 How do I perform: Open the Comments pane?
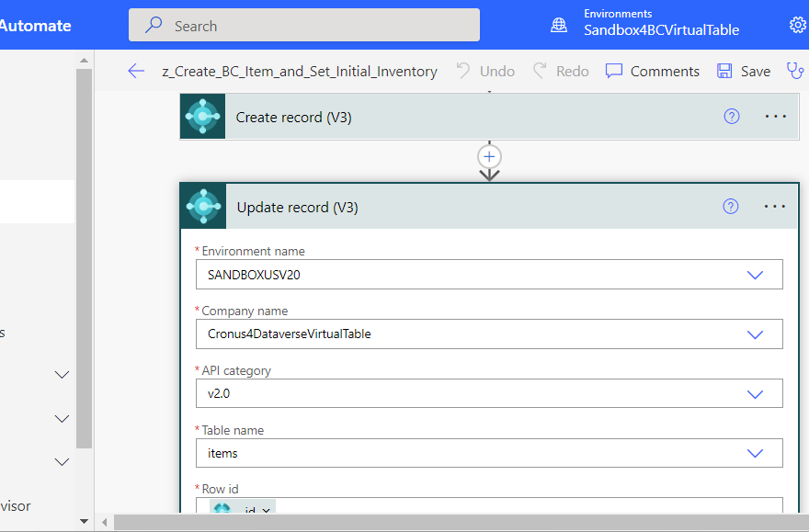tap(652, 71)
